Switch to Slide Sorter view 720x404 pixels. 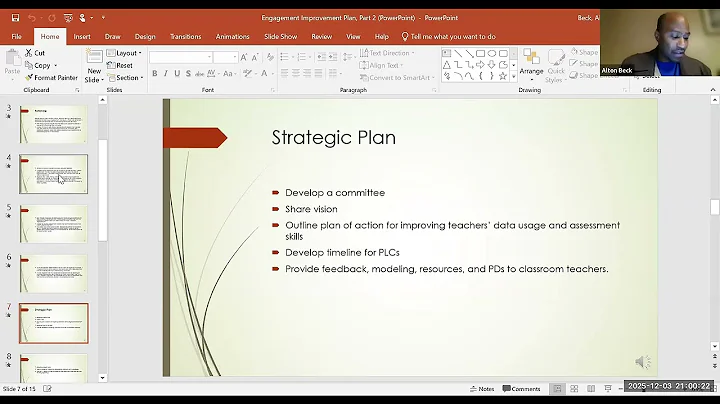point(574,389)
